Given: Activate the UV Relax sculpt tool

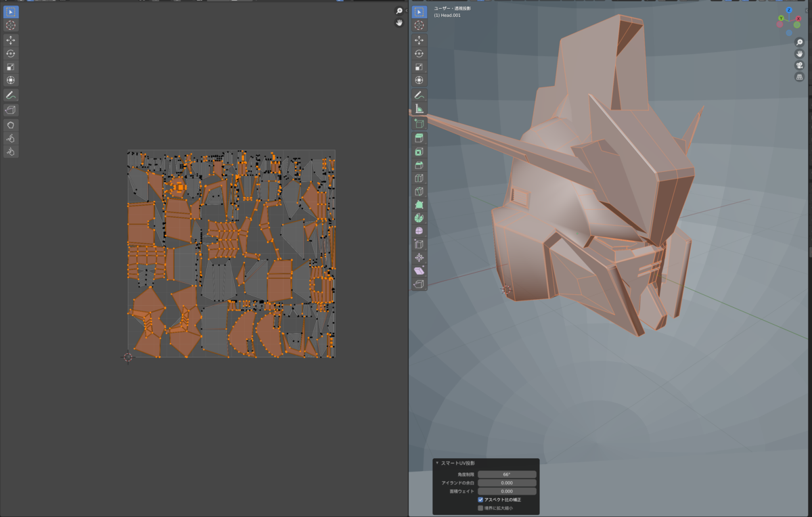Looking at the screenshot, I should (x=11, y=139).
